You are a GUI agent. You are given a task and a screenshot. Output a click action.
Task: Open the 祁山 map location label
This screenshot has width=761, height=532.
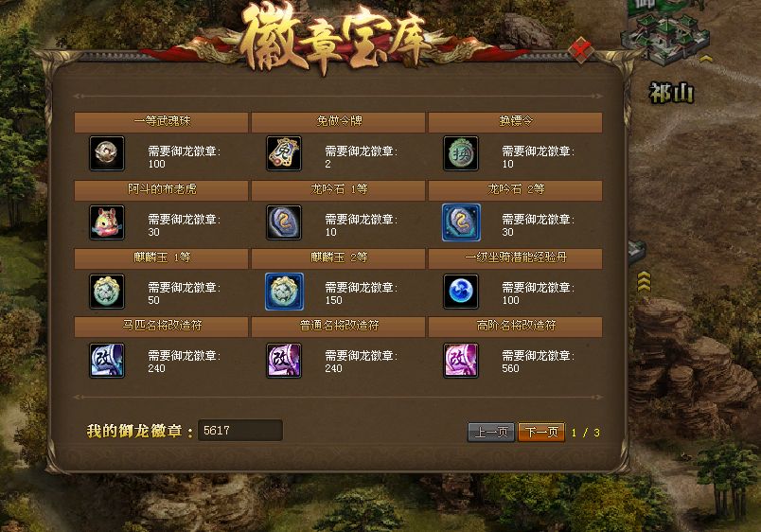coord(672,93)
